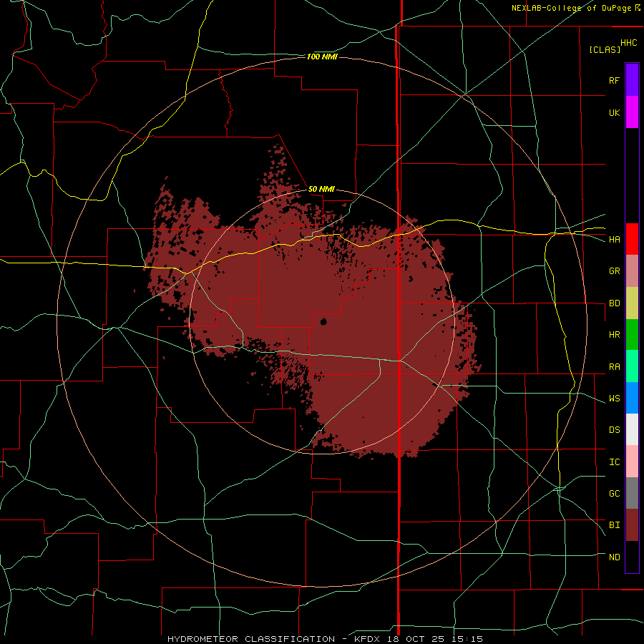Click the 100 NMI range ring label

pos(322,57)
